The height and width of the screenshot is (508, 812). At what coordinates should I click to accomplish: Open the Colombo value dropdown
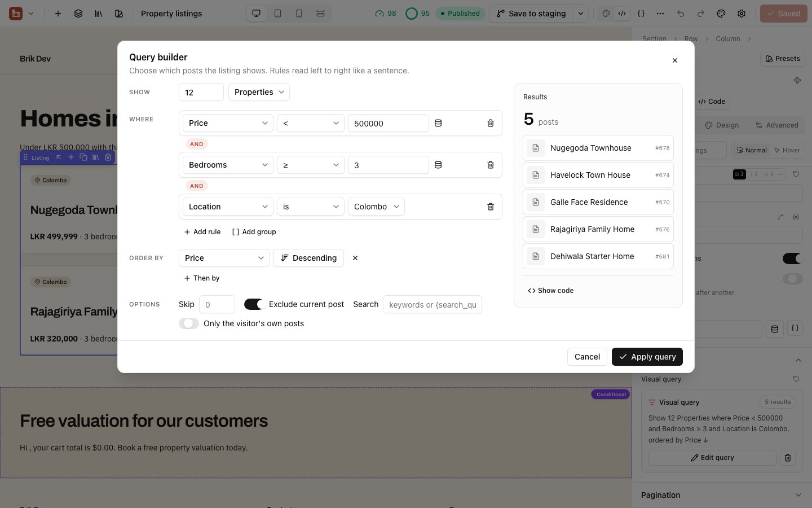[376, 207]
